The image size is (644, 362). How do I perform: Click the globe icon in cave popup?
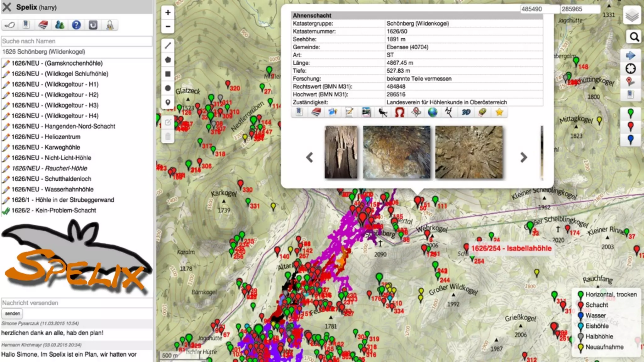(433, 112)
